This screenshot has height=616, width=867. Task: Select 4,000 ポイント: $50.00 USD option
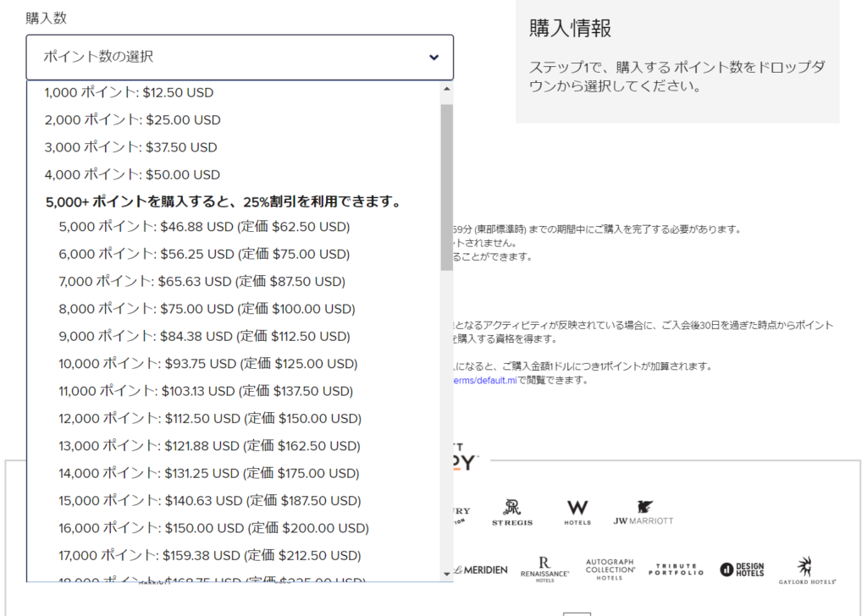(x=132, y=174)
